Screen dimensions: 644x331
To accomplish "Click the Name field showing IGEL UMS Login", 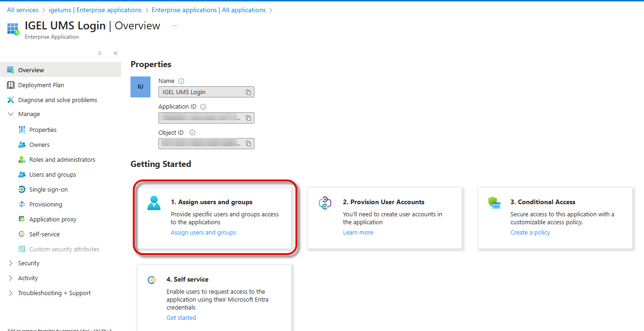I will pos(200,92).
